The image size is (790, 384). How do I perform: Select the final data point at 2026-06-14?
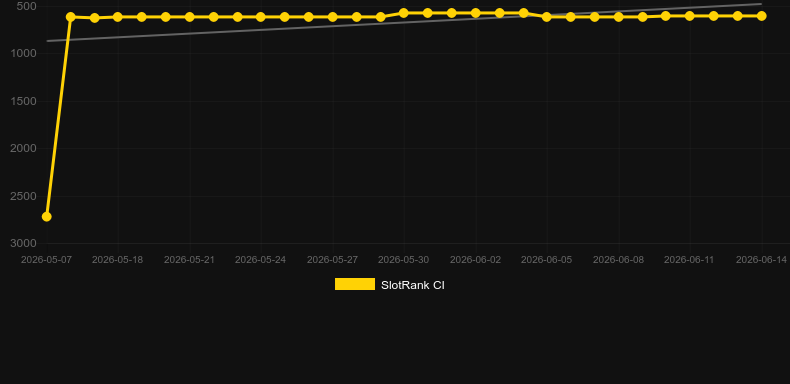point(761,16)
